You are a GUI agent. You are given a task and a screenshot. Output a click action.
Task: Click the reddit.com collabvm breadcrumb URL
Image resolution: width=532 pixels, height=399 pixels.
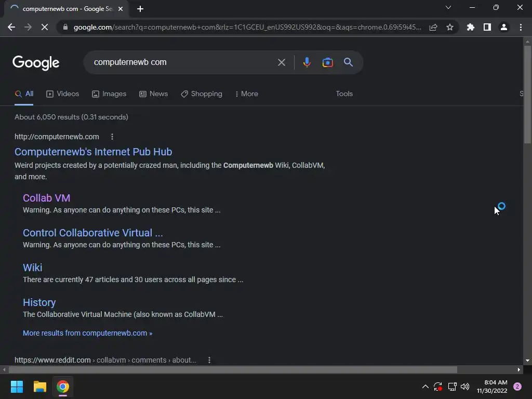click(105, 360)
